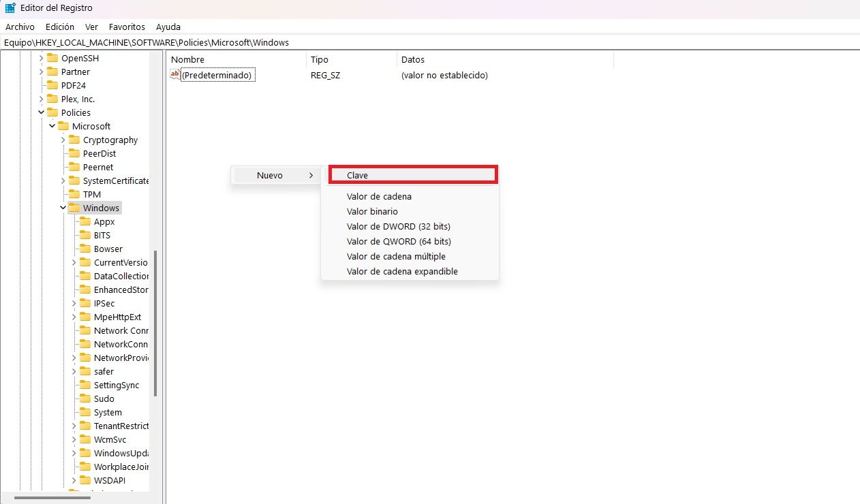Click the Policies folder icon
The width and height of the screenshot is (860, 504).
click(x=52, y=112)
